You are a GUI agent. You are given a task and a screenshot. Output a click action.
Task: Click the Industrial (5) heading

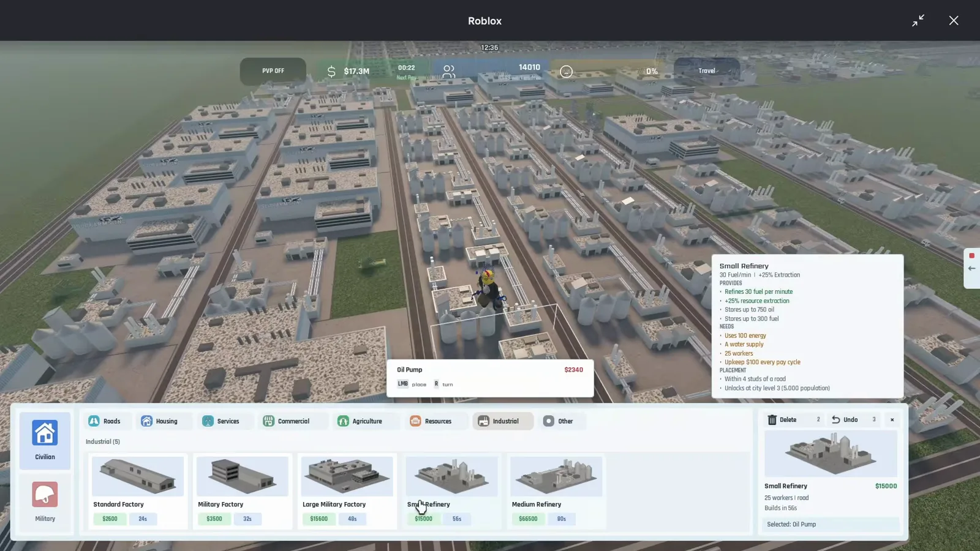[x=103, y=441]
